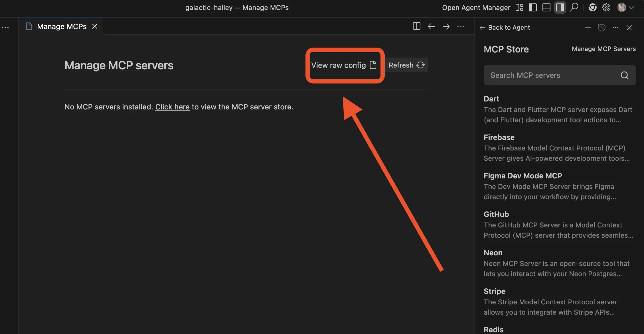Click the browser icon in the title bar
The image size is (644, 334).
592,7
